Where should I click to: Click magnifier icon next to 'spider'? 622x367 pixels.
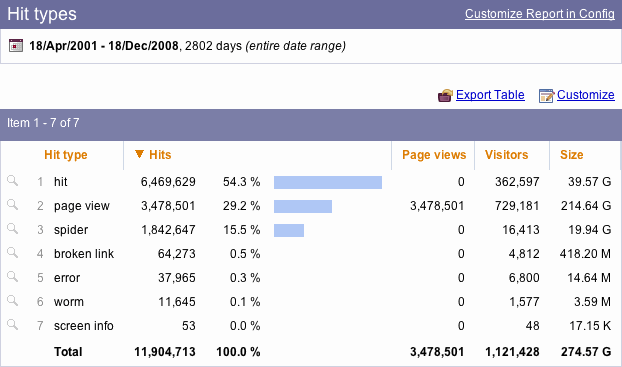pos(13,229)
